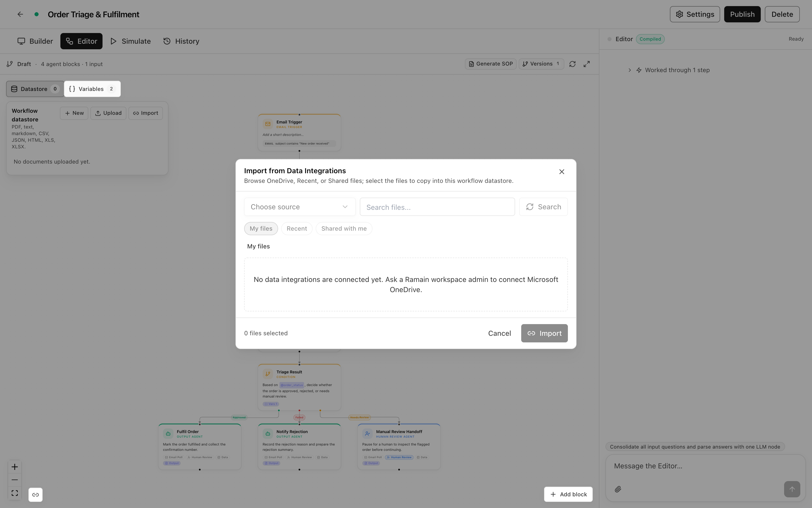Viewport: 812px width, 508px height.
Task: Close the Import dialog
Action: 561,172
